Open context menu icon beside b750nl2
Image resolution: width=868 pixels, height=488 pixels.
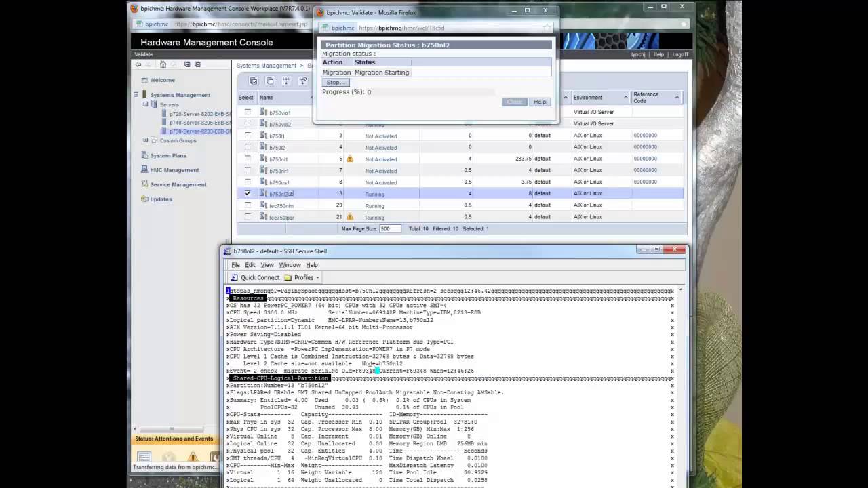pos(290,194)
